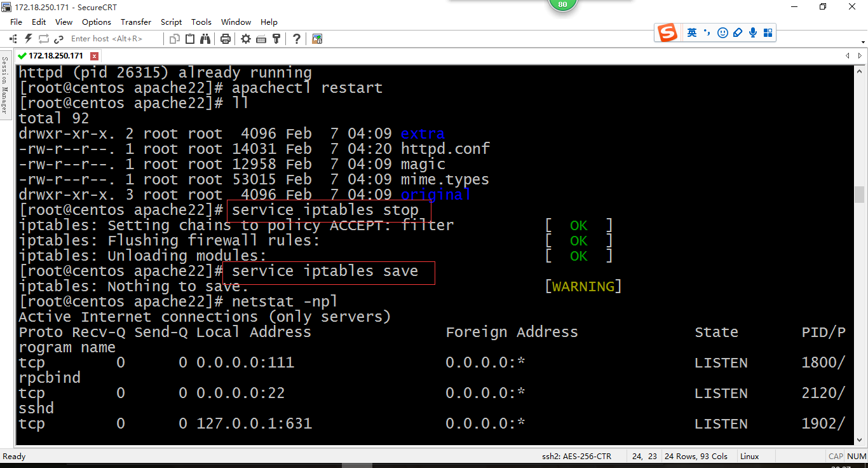
Task: Open the File menu
Action: 16,22
